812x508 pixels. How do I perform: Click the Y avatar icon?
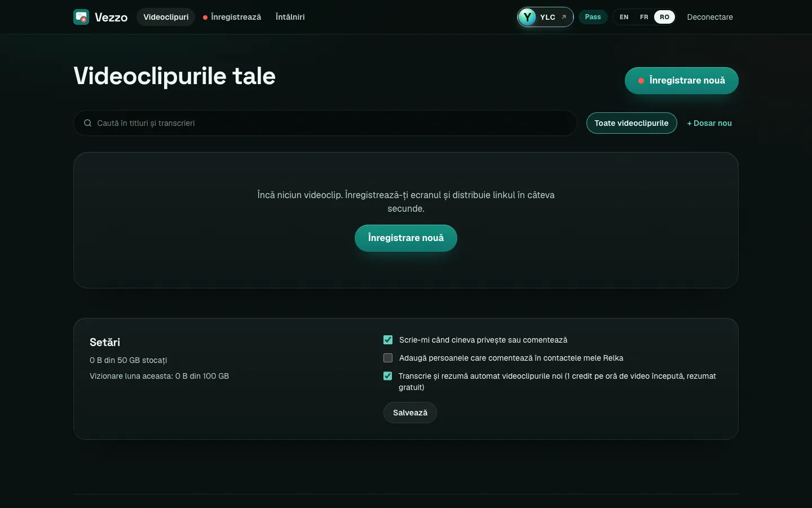point(527,17)
